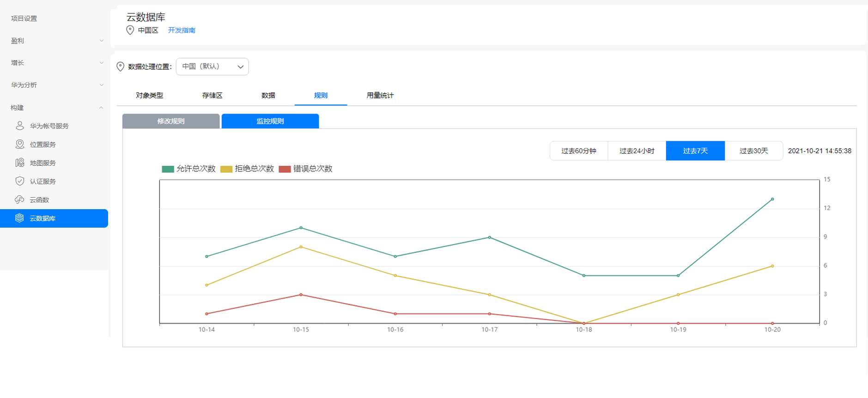868x398 pixels.
Task: Click the 10-18 x-axis label
Action: 584,330
